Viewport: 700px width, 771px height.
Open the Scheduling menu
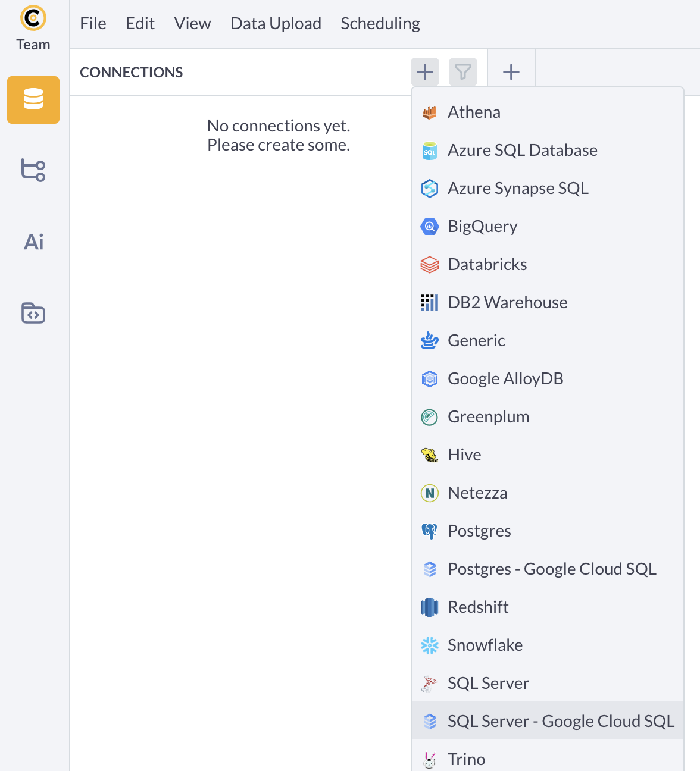pos(380,24)
